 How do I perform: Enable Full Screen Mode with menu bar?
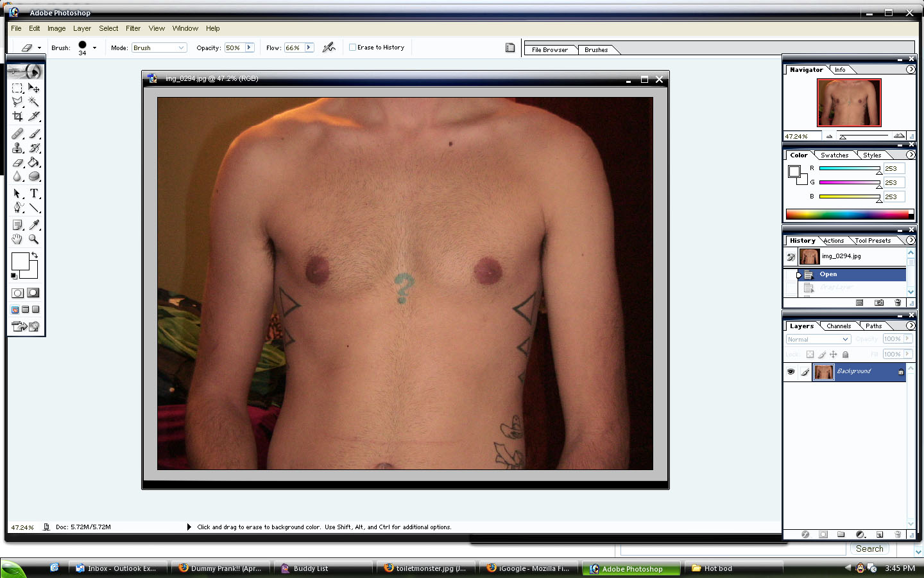[x=25, y=310]
